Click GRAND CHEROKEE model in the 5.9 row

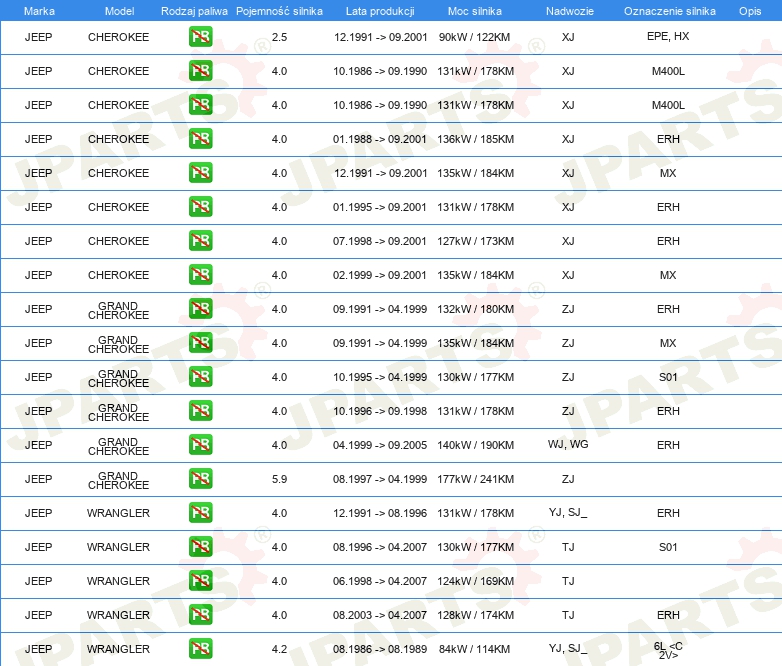pos(118,480)
